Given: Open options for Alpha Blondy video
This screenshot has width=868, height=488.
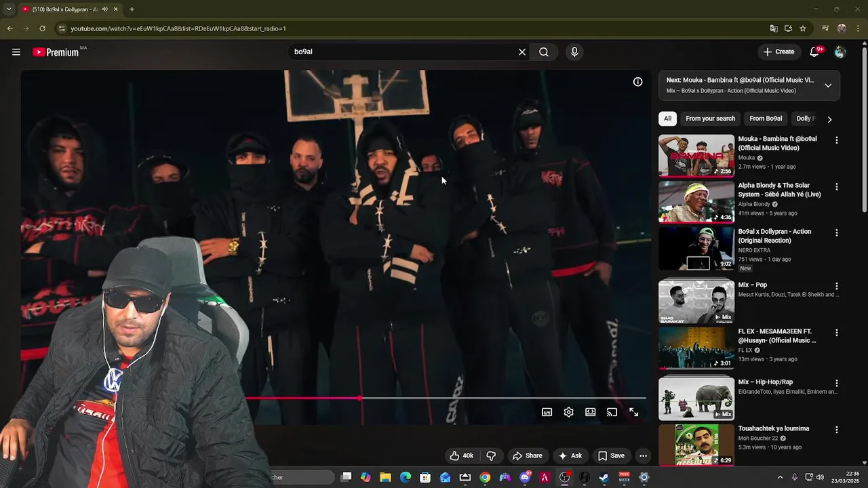Looking at the screenshot, I should [837, 186].
